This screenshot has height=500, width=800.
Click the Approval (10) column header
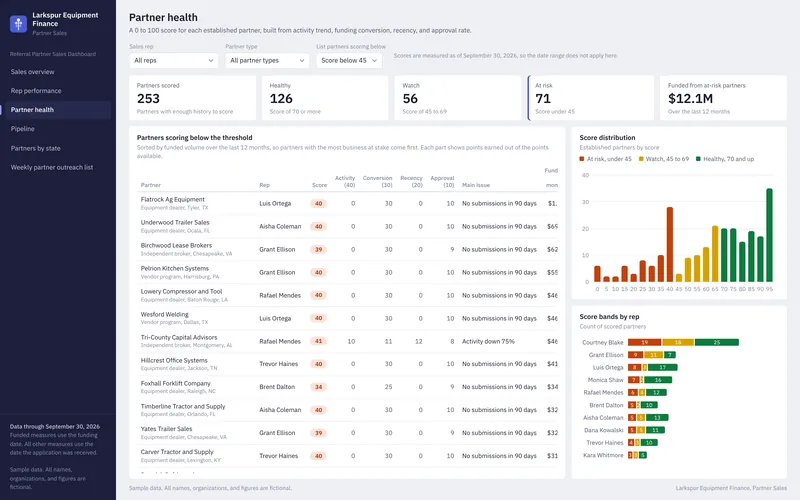point(442,182)
